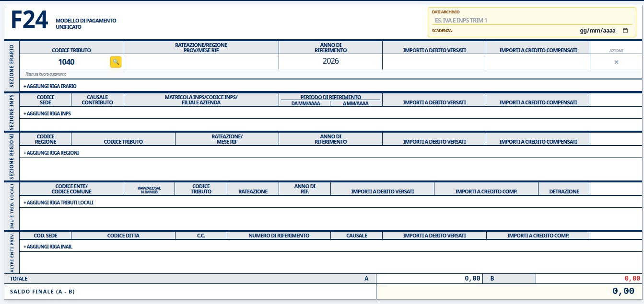Screen dimensions: 644x304
Task: Click the 'Ritenute lavoro autonomo' description text
Action: [46, 74]
